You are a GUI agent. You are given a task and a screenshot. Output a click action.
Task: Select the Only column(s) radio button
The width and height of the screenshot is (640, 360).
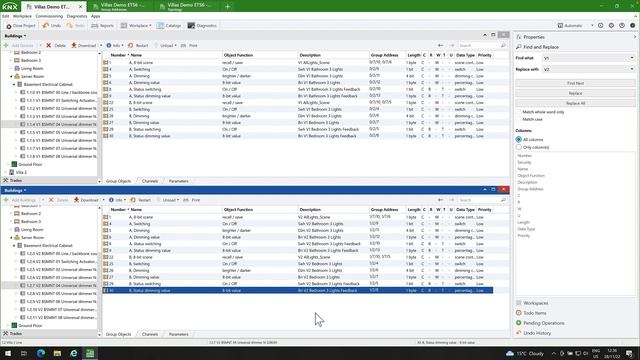(519, 147)
